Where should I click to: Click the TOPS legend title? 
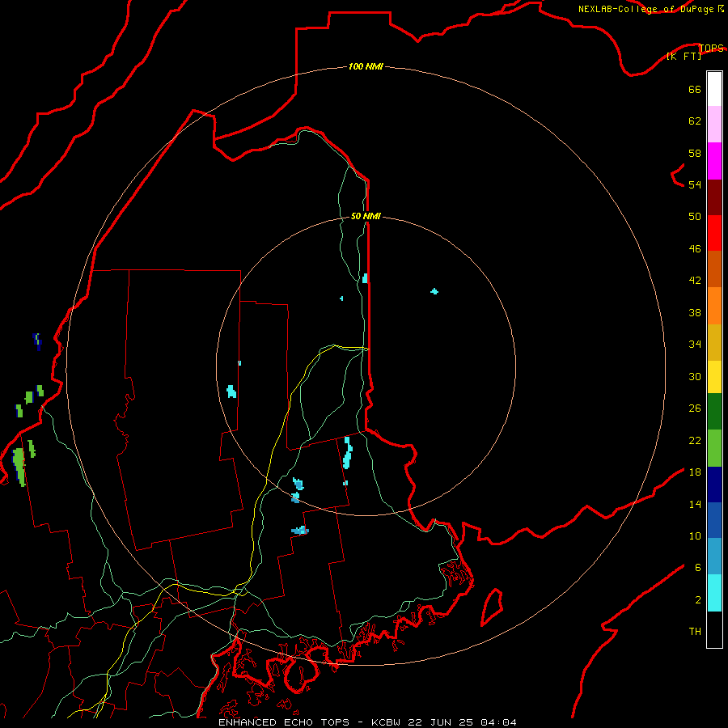pos(711,48)
